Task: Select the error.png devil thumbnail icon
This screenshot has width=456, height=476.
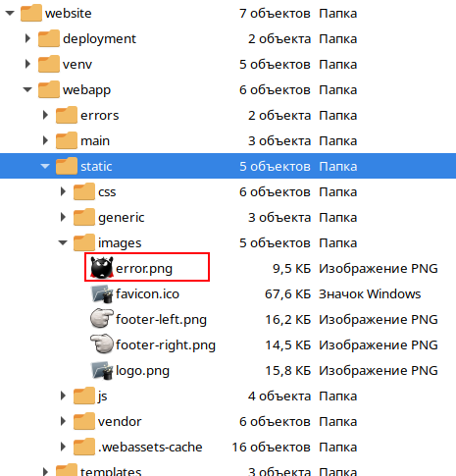Action: click(x=102, y=268)
